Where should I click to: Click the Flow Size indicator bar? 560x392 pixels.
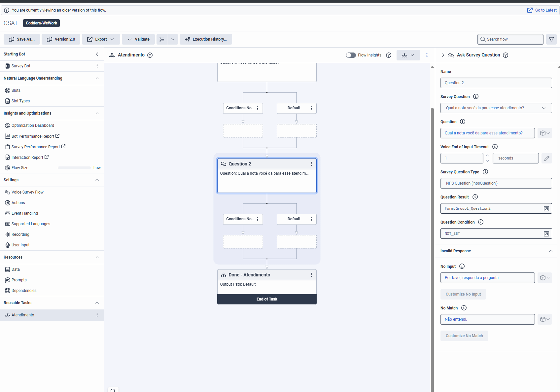[74, 168]
